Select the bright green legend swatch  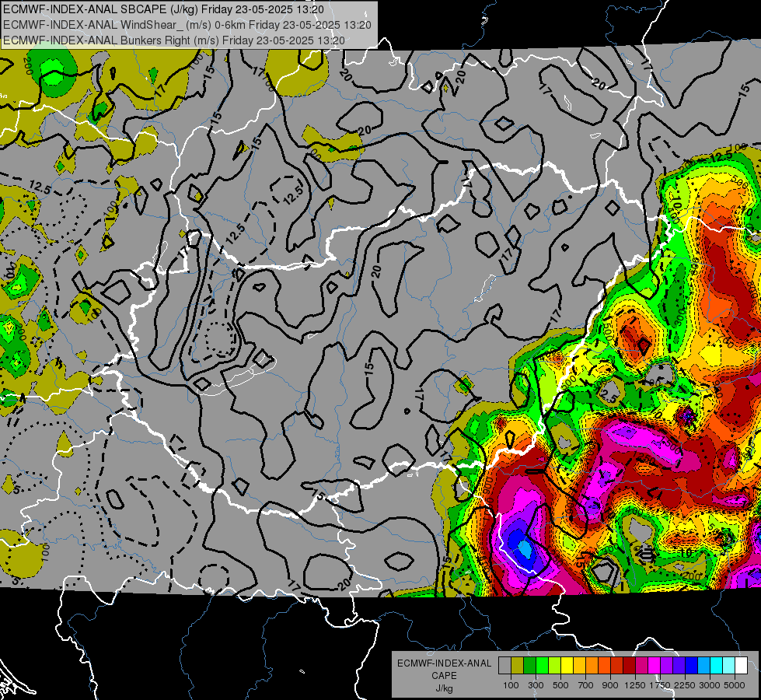(542, 666)
